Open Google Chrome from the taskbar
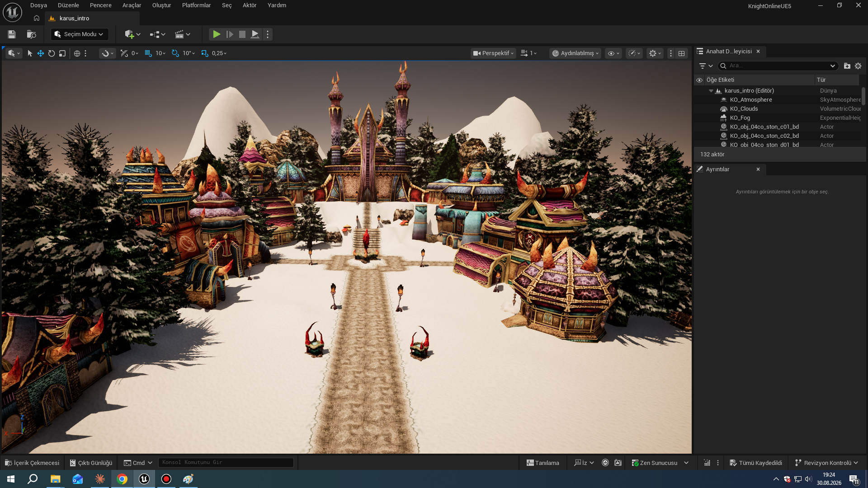The height and width of the screenshot is (488, 868). tap(122, 479)
